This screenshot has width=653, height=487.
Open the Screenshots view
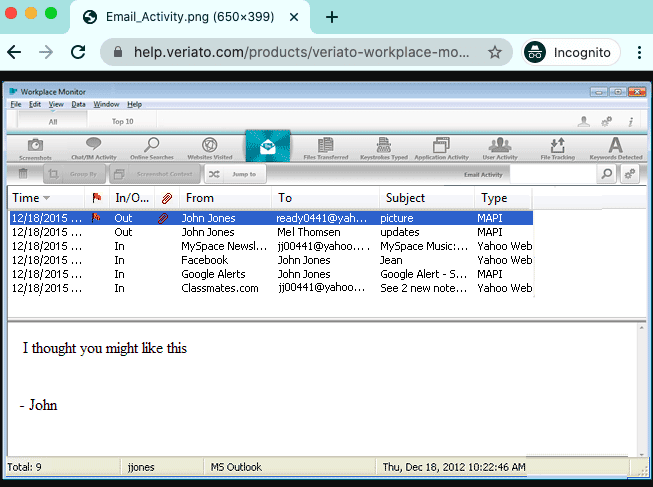35,149
